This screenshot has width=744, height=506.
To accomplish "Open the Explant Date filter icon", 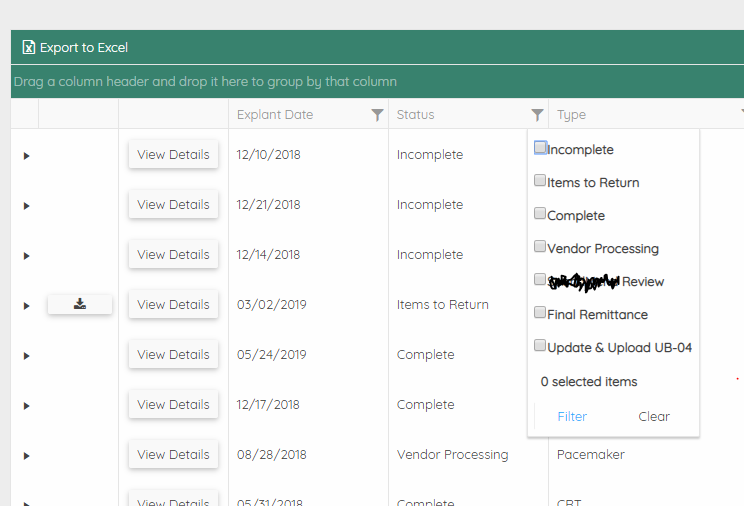I will point(377,115).
